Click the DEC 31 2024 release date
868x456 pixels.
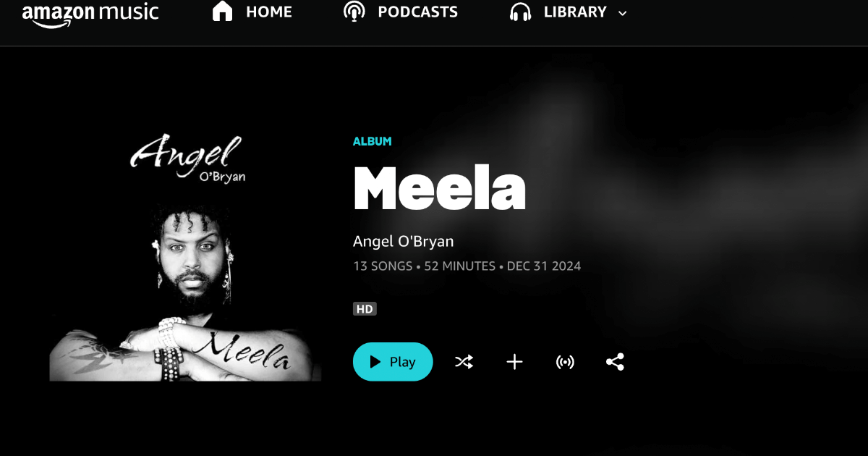pyautogui.click(x=544, y=266)
